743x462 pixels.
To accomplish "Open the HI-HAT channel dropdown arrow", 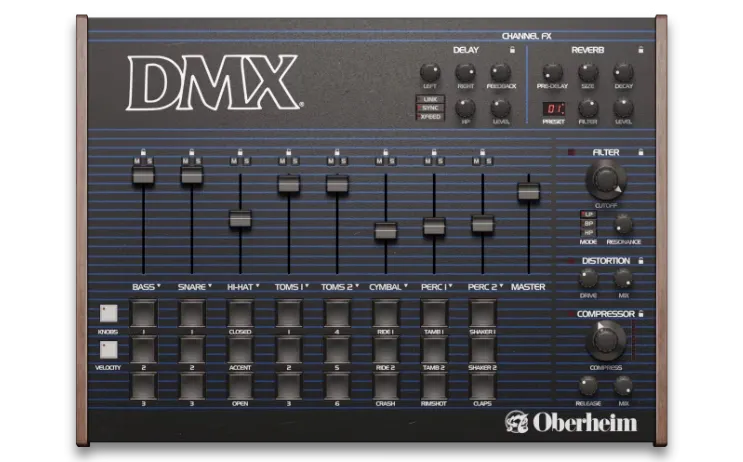I will click(x=258, y=286).
